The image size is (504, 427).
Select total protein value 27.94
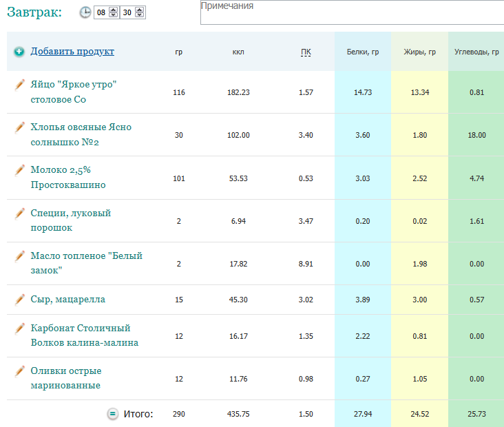[x=363, y=415]
